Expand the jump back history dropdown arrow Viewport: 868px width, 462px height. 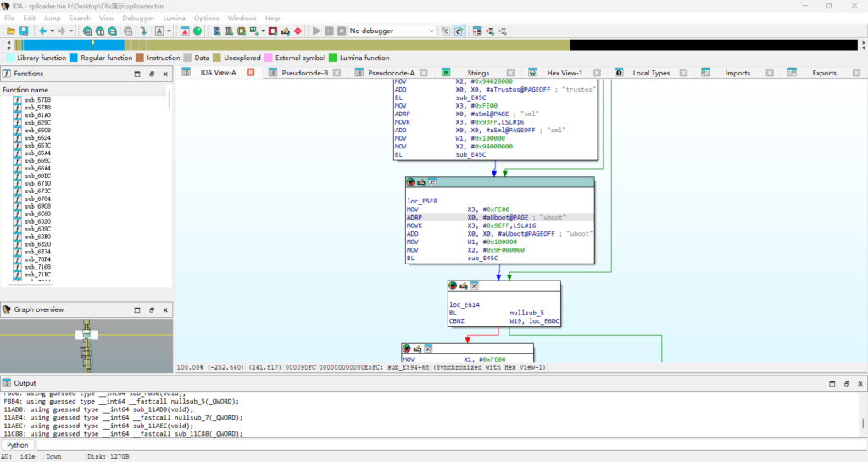pos(52,31)
